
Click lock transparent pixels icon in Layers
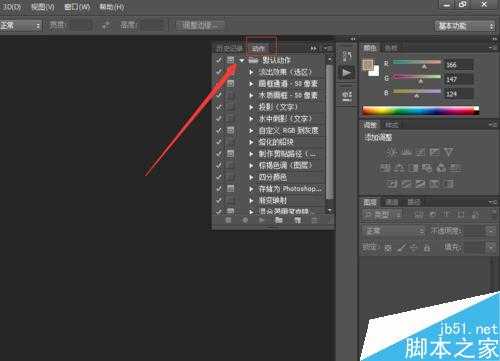tap(388, 247)
